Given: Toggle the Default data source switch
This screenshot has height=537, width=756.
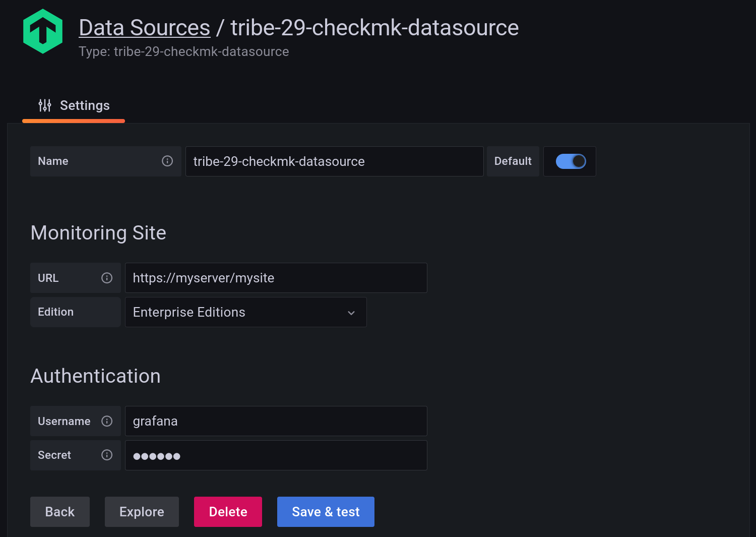Looking at the screenshot, I should [571, 161].
